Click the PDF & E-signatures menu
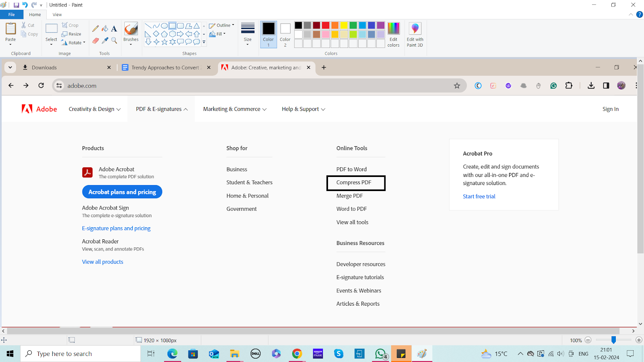This screenshot has height=362, width=644. coord(162,109)
